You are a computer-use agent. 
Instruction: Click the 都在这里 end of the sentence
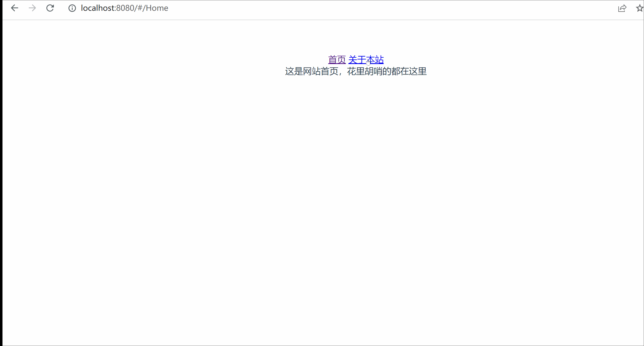pyautogui.click(x=409, y=71)
